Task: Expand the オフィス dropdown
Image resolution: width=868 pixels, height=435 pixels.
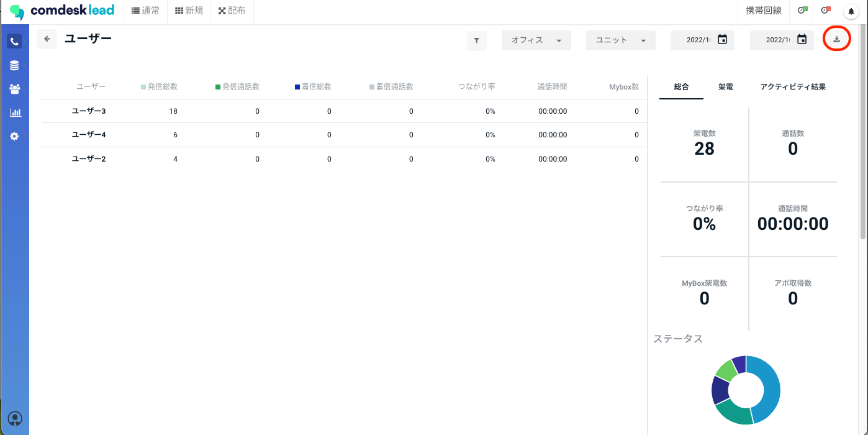Action: click(536, 40)
